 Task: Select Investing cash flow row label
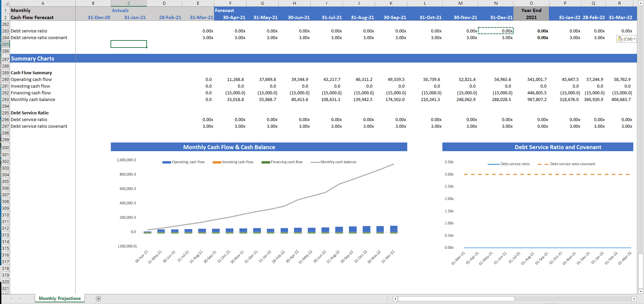pos(30,86)
